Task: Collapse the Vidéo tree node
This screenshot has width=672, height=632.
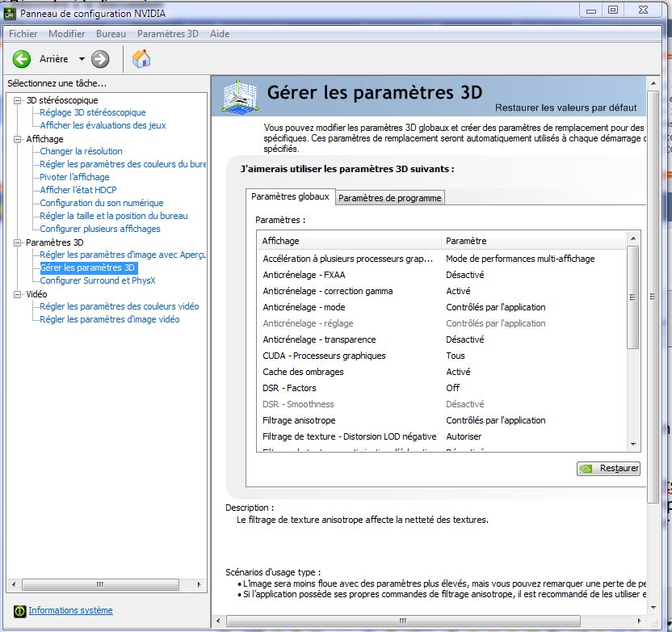Action: point(18,294)
